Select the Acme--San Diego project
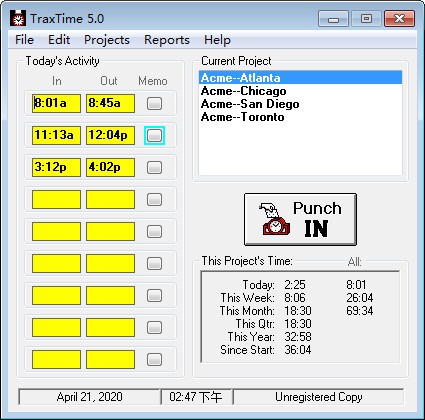Viewport: 425px width, 420px height. click(300, 104)
